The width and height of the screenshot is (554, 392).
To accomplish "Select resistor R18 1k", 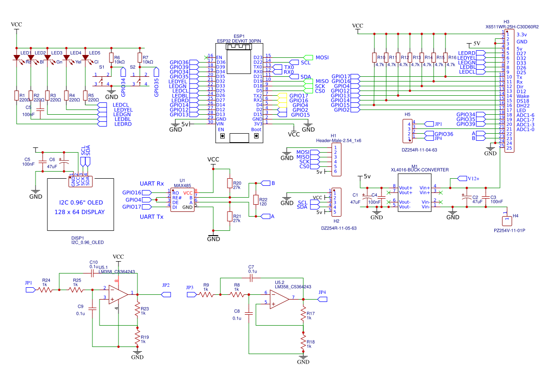I will (x=303, y=342).
